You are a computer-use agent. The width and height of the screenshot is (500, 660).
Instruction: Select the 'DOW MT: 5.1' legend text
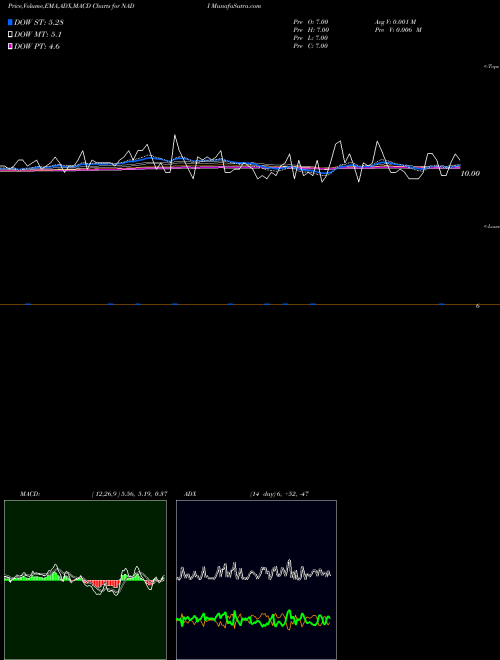[x=37, y=35]
